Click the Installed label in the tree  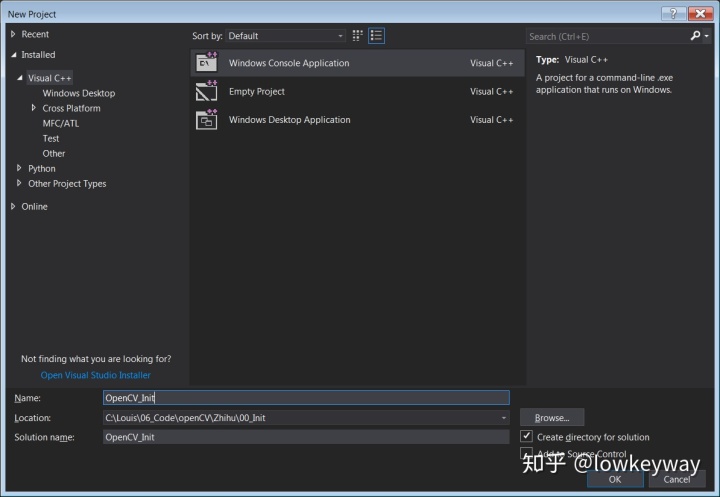pos(38,55)
